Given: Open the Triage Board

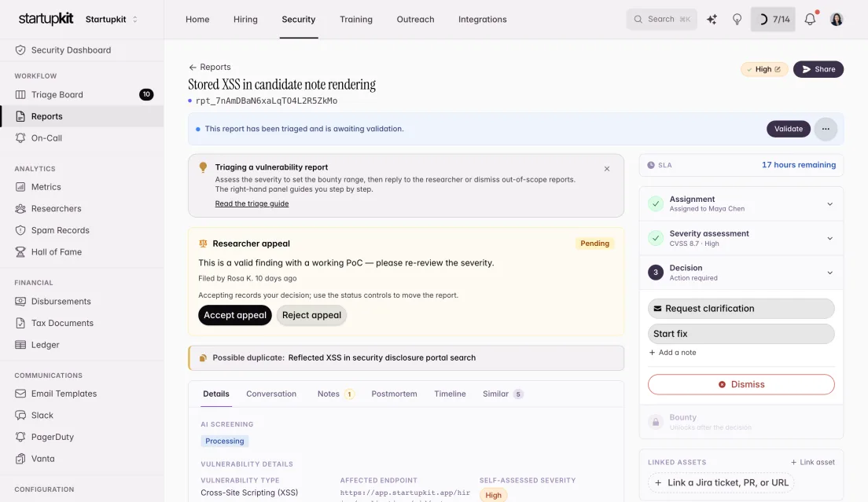Looking at the screenshot, I should click(x=82, y=94).
